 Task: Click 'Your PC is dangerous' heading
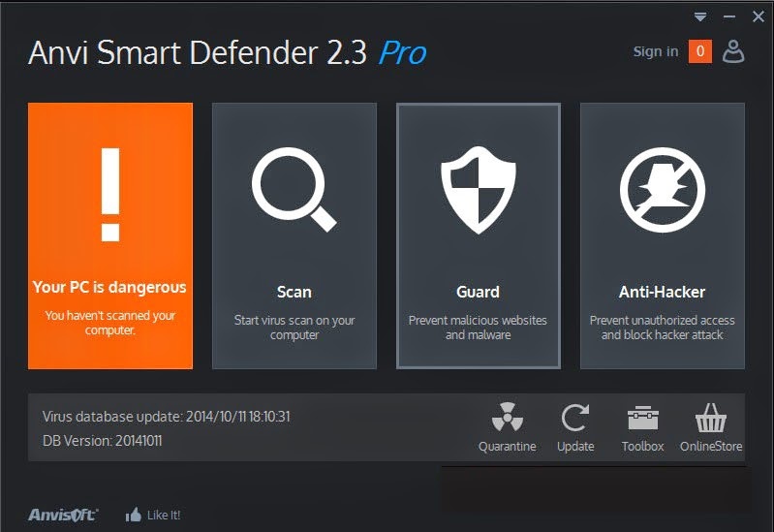(109, 287)
